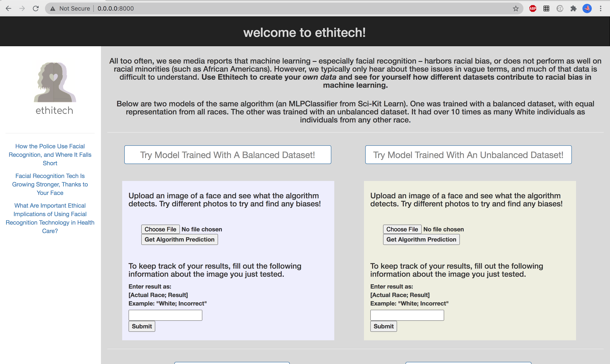Click the grid extension icon
Screen dimensions: 610x364
click(x=546, y=9)
